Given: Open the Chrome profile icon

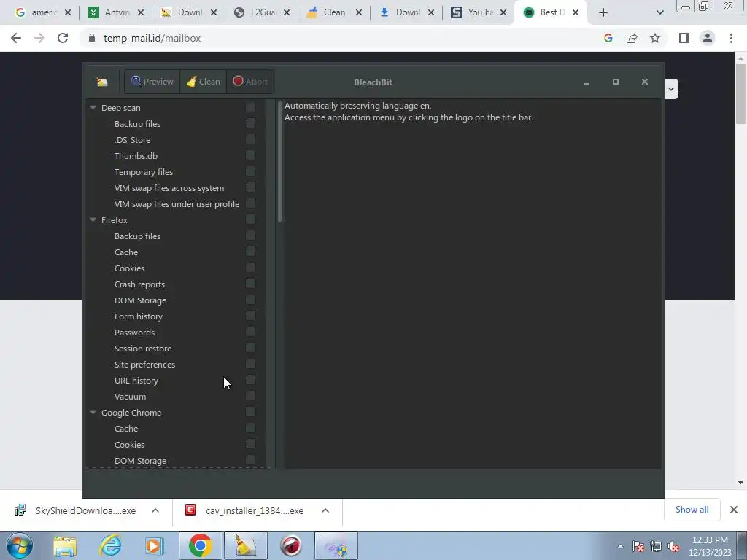Looking at the screenshot, I should 708,38.
